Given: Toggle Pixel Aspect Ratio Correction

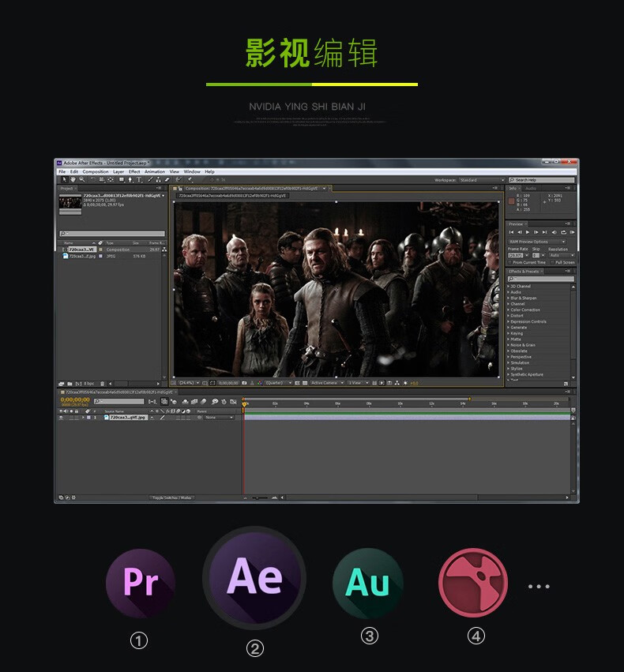Looking at the screenshot, I should [374, 383].
